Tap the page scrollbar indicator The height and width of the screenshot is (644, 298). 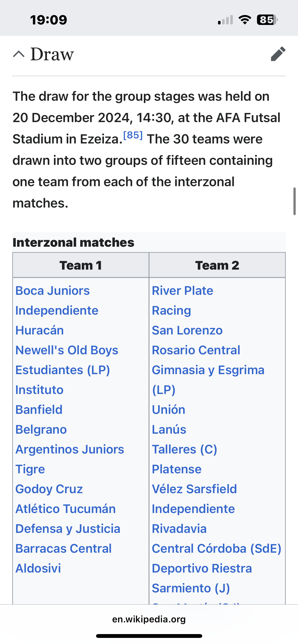click(294, 201)
